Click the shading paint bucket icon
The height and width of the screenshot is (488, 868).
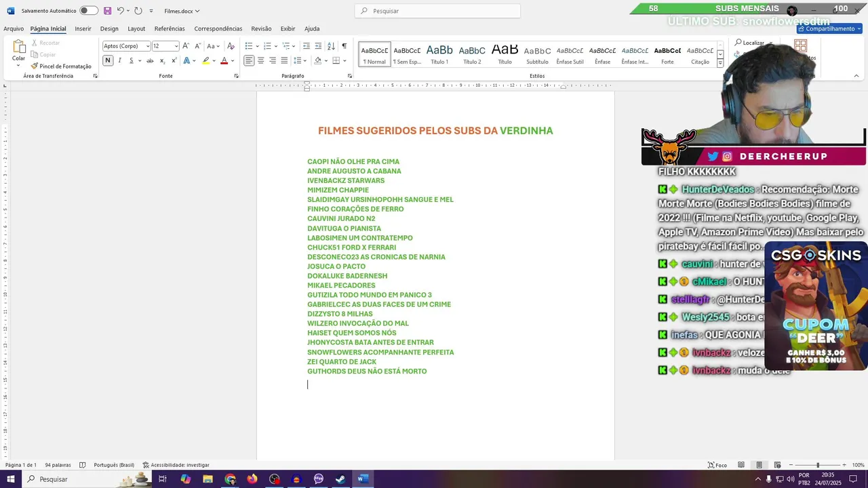pos(317,60)
